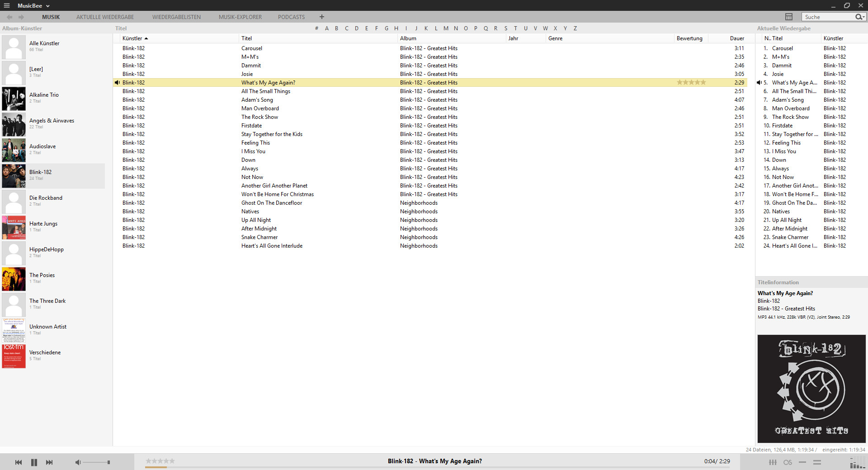Click the sort arrow on the Künstler column
This screenshot has height=470, width=868.
[x=146, y=38]
